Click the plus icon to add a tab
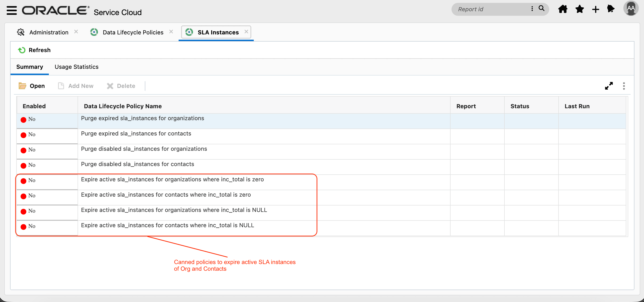The height and width of the screenshot is (302, 644). (x=595, y=9)
